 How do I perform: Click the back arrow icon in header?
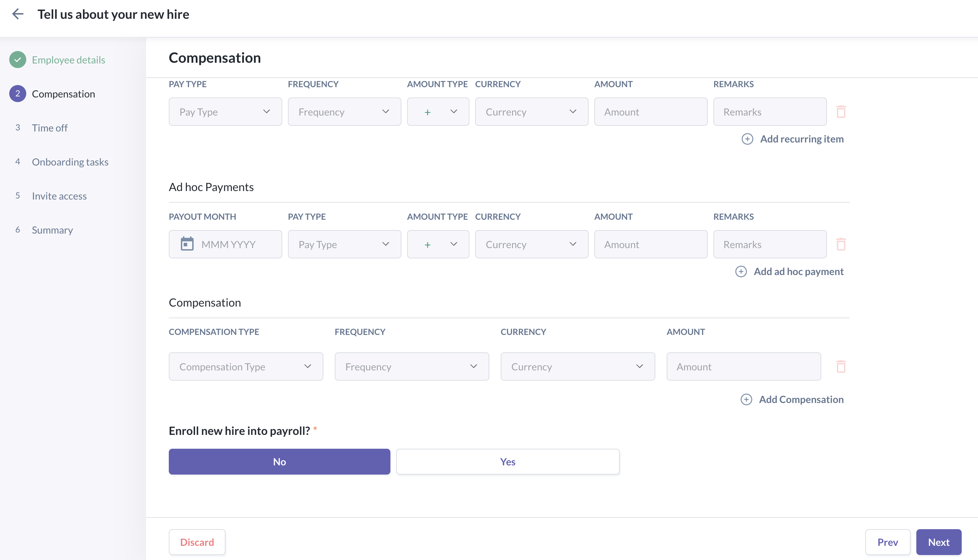[x=18, y=14]
